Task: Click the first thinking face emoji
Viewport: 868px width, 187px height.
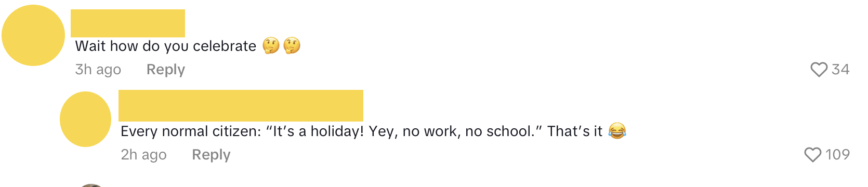Action: 271,46
